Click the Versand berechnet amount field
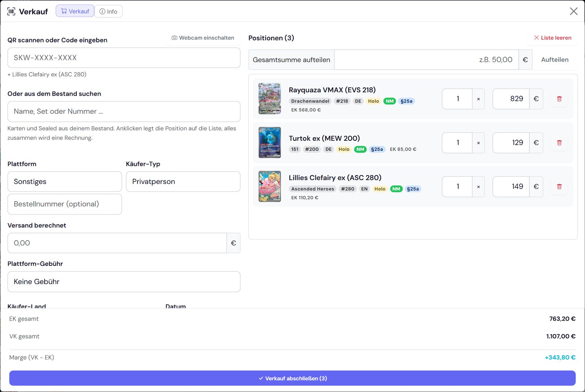 (117, 243)
